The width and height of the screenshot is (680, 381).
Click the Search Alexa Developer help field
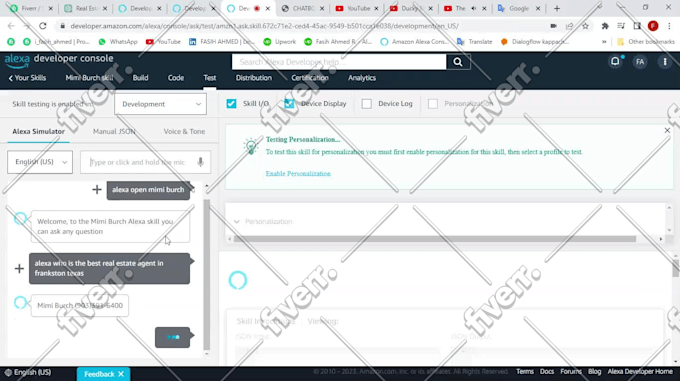[339, 62]
